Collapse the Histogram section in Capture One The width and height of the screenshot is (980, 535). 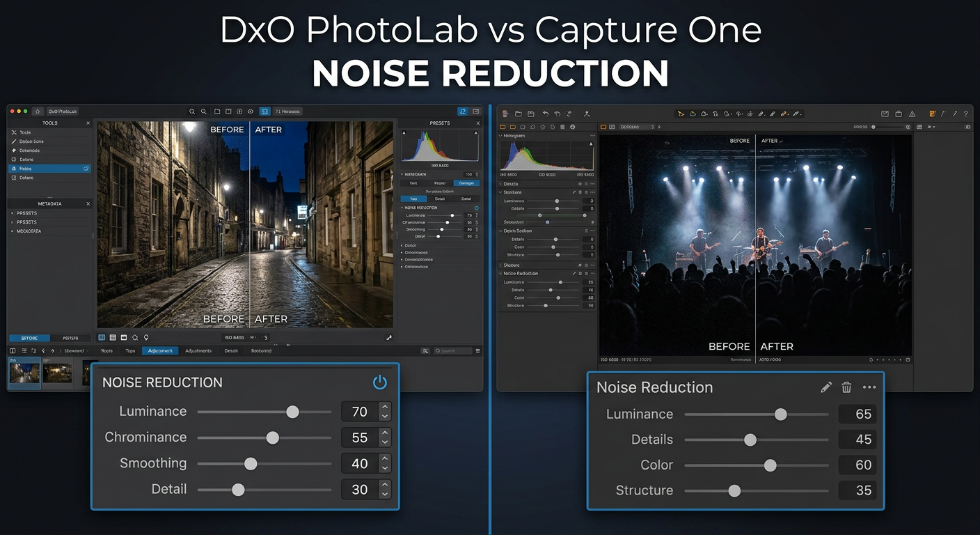[x=501, y=136]
